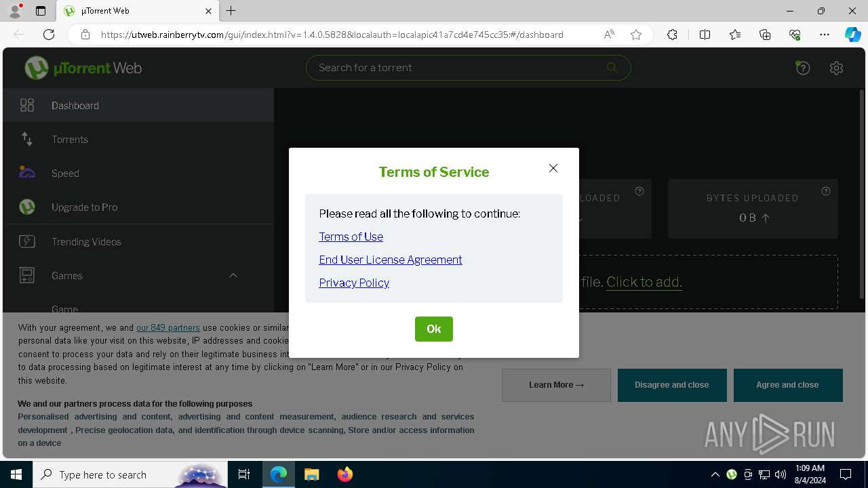View site information lock icon
868x488 pixels.
pos(85,35)
